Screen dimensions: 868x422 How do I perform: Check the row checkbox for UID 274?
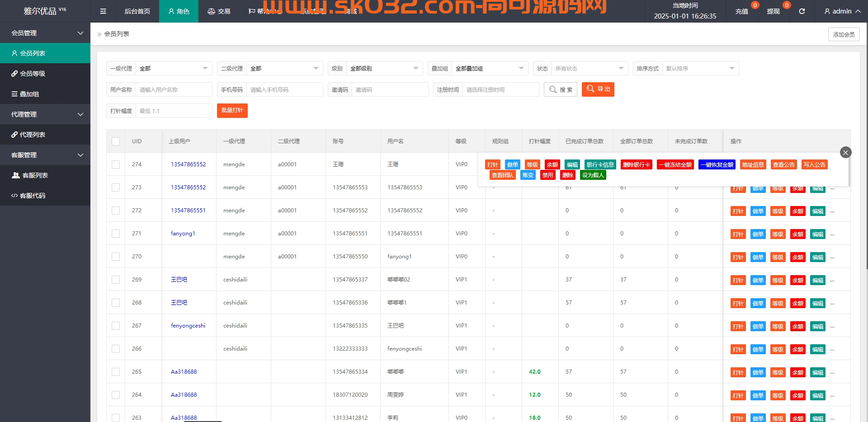(x=116, y=164)
